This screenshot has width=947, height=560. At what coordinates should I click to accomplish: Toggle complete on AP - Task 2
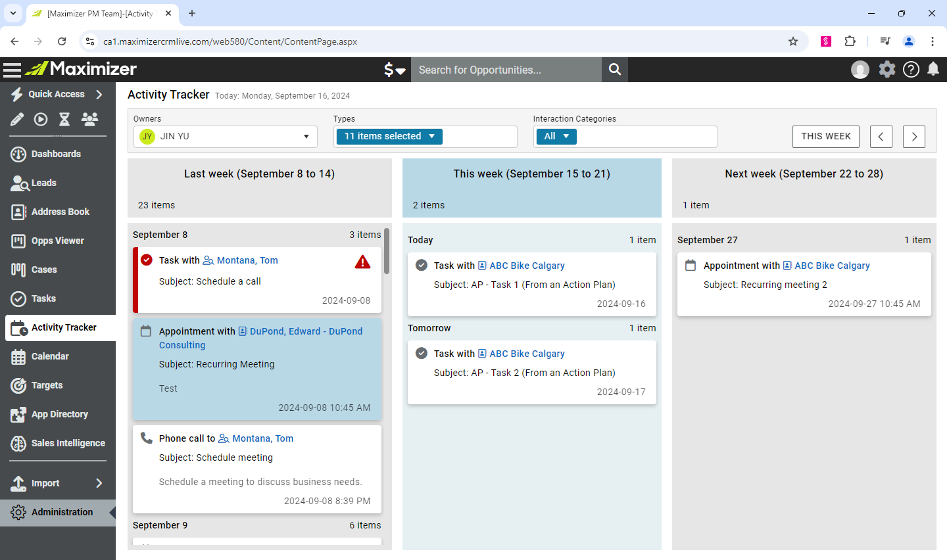(422, 354)
